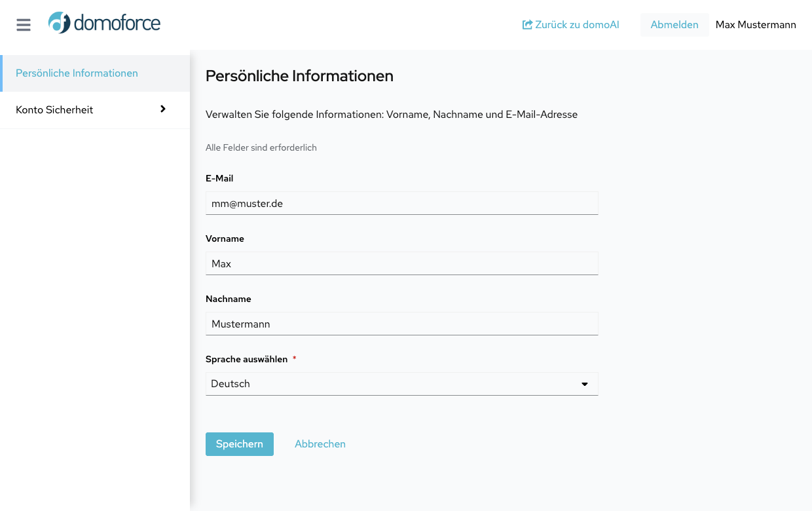Select the Vorname input field
The width and height of the screenshot is (812, 511).
(401, 263)
